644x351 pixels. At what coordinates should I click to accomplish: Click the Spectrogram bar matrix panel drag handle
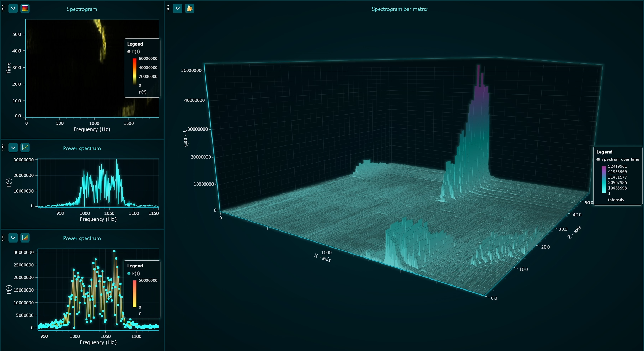[x=168, y=9]
